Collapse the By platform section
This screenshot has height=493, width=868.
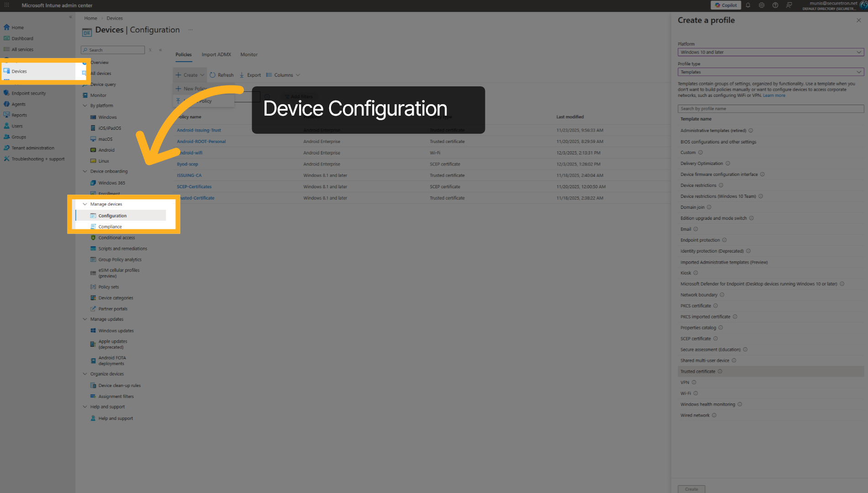(x=85, y=105)
